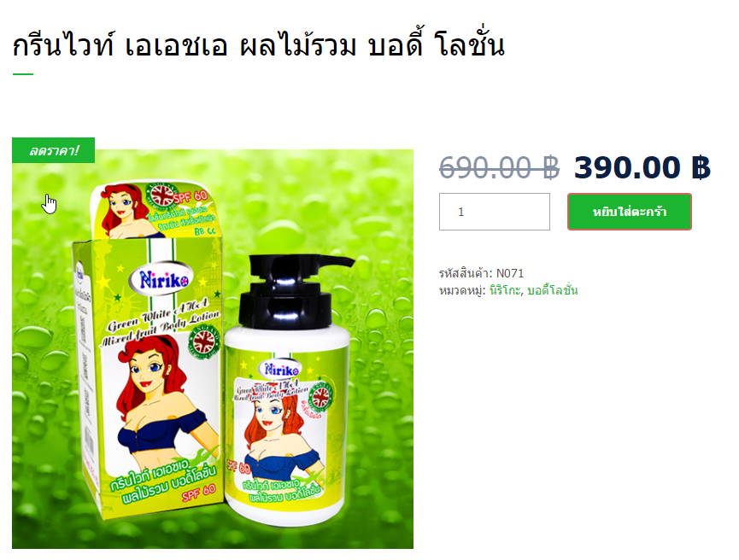The height and width of the screenshot is (560, 739).
Task: Click the crossed-out 690.00 ฿ price
Action: 499,167
